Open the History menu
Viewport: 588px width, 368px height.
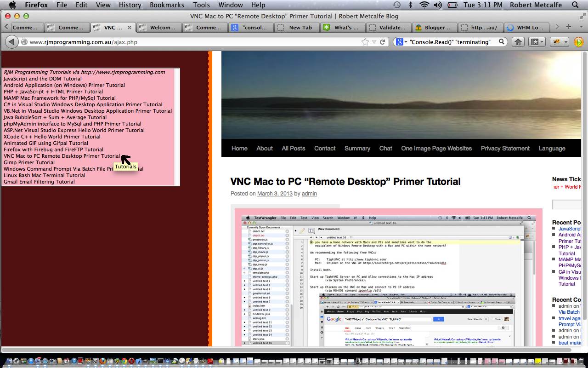130,5
